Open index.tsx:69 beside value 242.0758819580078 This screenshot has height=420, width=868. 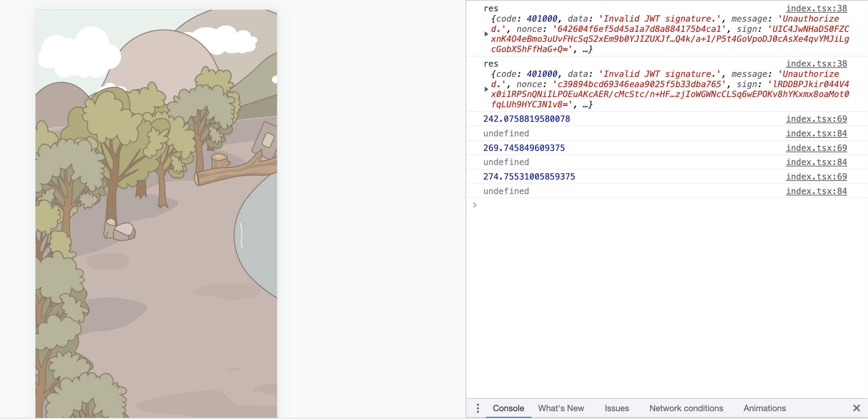816,119
